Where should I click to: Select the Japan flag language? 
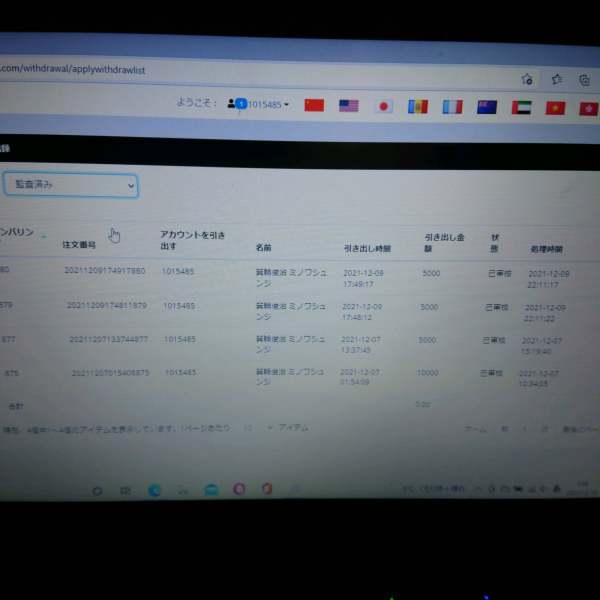383,106
